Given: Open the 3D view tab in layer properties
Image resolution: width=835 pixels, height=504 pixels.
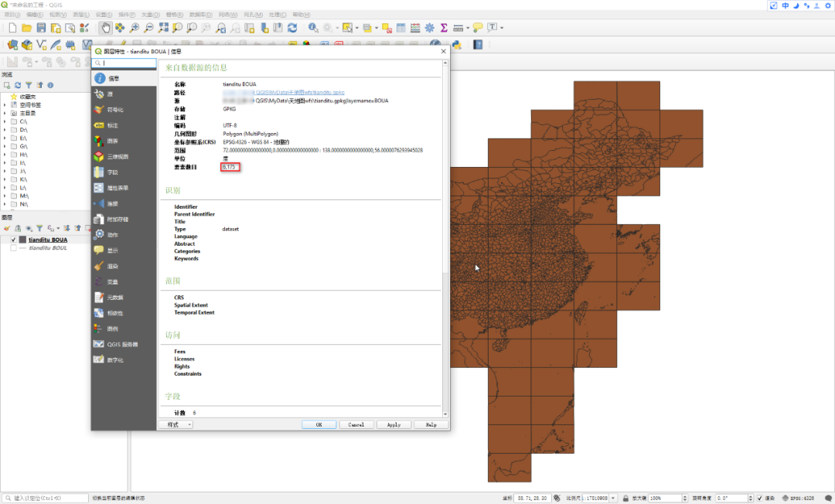Looking at the screenshot, I should point(124,156).
